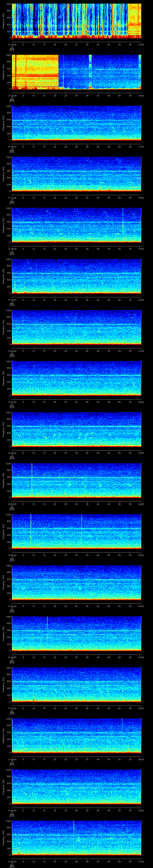Select the "13:29:00" timestamp label
The width and height of the screenshot is (153, 868).
point(12,810)
